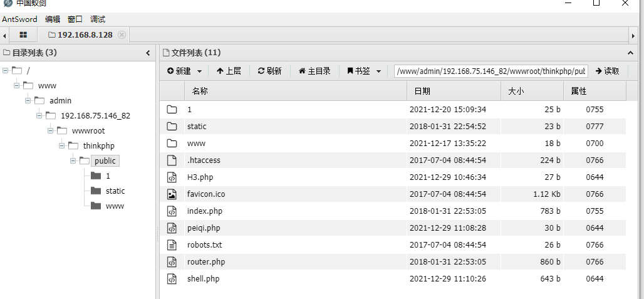Focus the path input field
644x299 pixels.
(x=491, y=71)
